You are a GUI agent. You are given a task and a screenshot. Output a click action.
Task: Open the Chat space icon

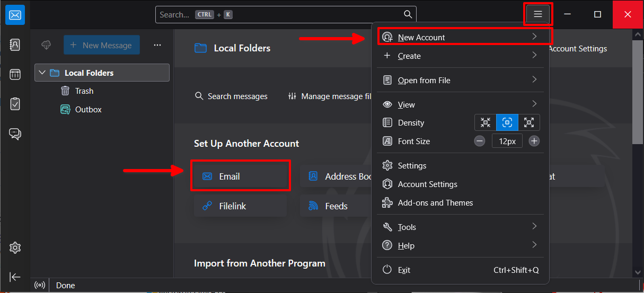15,134
